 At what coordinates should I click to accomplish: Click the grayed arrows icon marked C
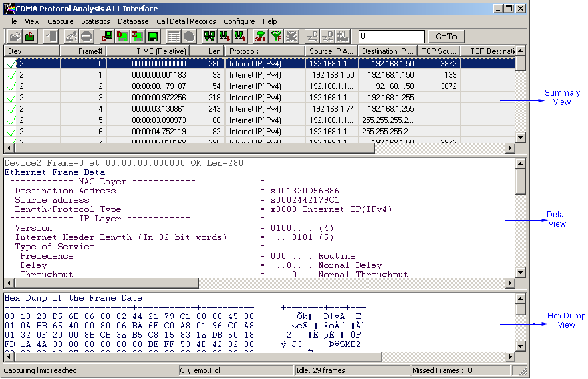coord(312,37)
